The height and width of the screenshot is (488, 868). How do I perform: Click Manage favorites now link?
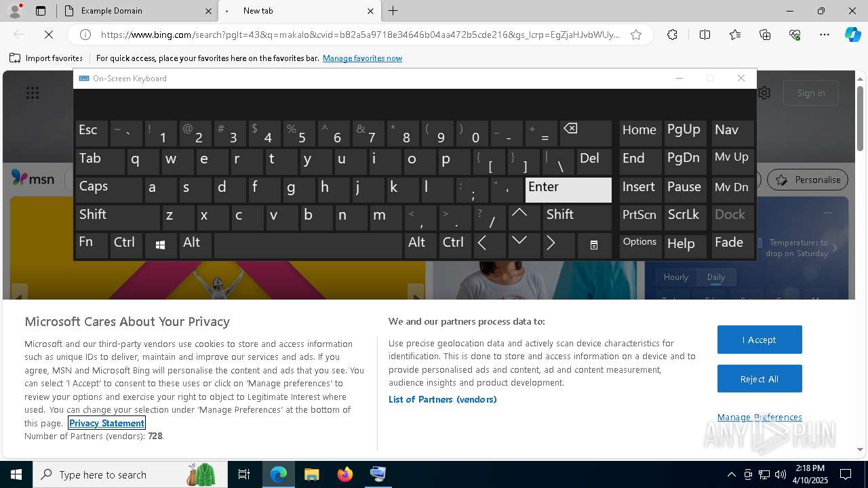tap(363, 58)
